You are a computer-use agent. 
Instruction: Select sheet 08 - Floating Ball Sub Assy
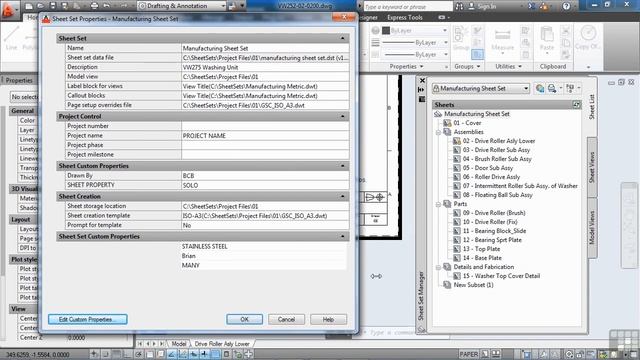pos(497,195)
